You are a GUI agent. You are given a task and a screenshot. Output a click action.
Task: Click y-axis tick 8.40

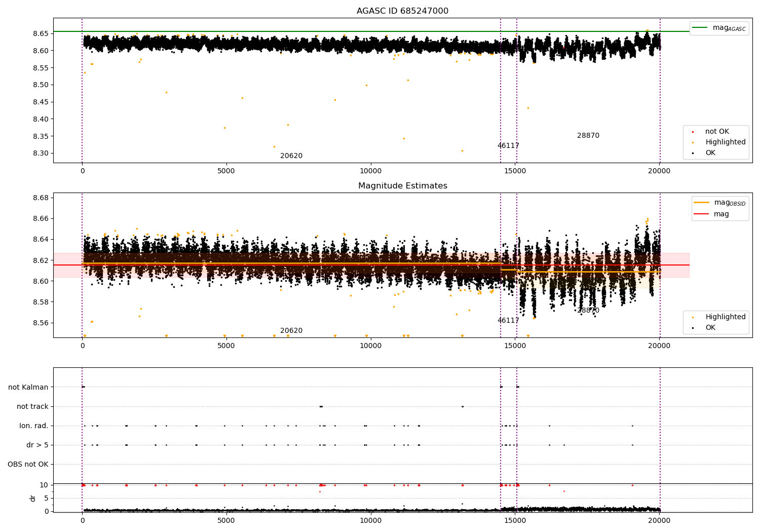pos(41,120)
